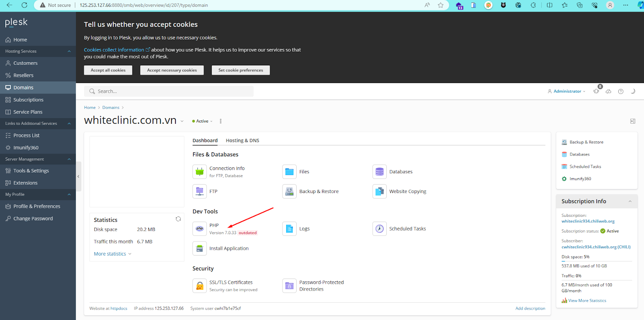Collapse the left navigation sidebar handle
This screenshot has width=644, height=320.
[78, 177]
